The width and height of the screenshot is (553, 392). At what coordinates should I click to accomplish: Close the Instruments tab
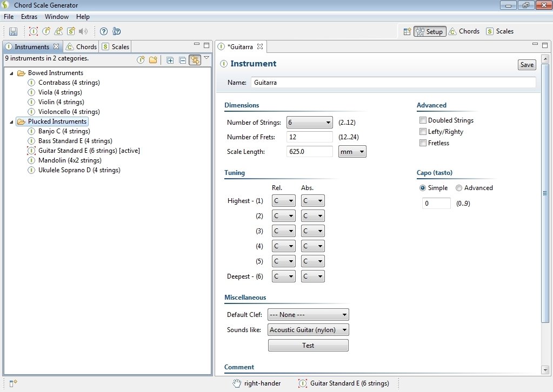tap(56, 46)
